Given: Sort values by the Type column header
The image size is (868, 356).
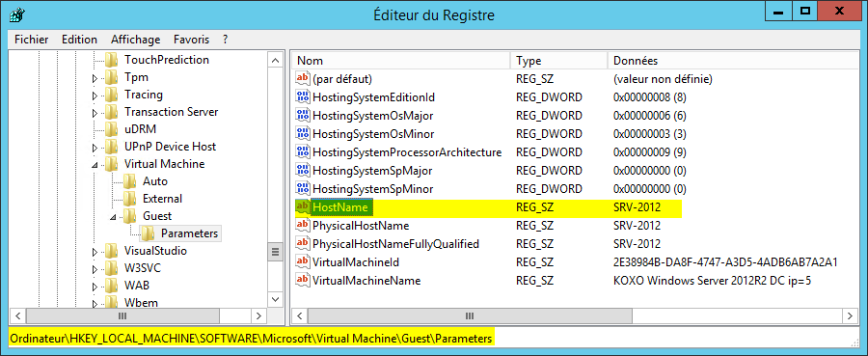Looking at the screenshot, I should pyautogui.click(x=558, y=61).
